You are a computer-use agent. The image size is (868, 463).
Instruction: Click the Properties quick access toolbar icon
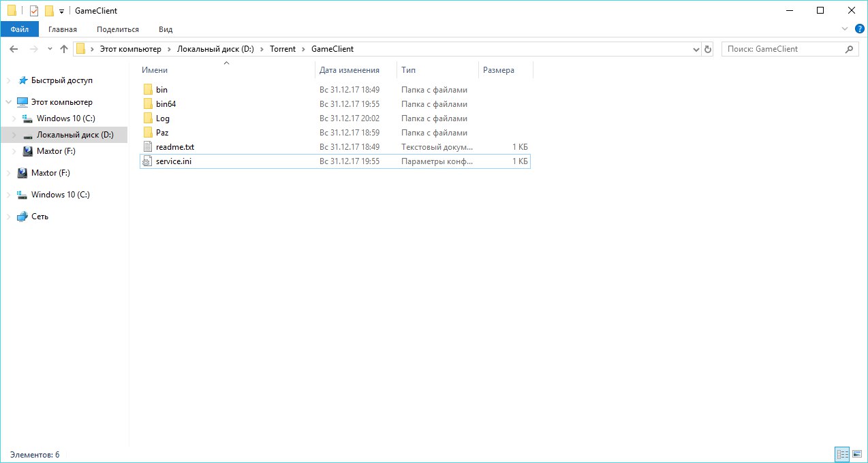click(x=34, y=11)
